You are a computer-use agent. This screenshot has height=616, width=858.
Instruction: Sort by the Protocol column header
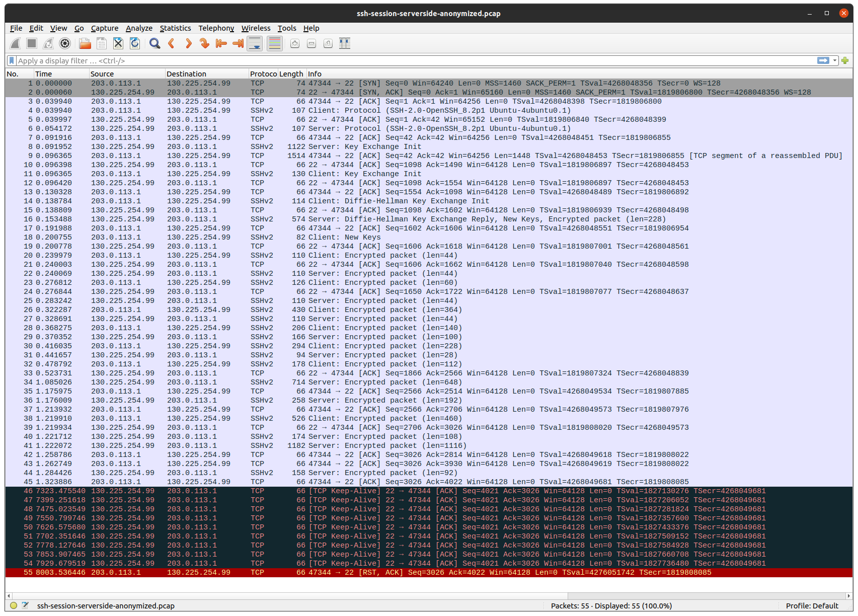pos(263,74)
